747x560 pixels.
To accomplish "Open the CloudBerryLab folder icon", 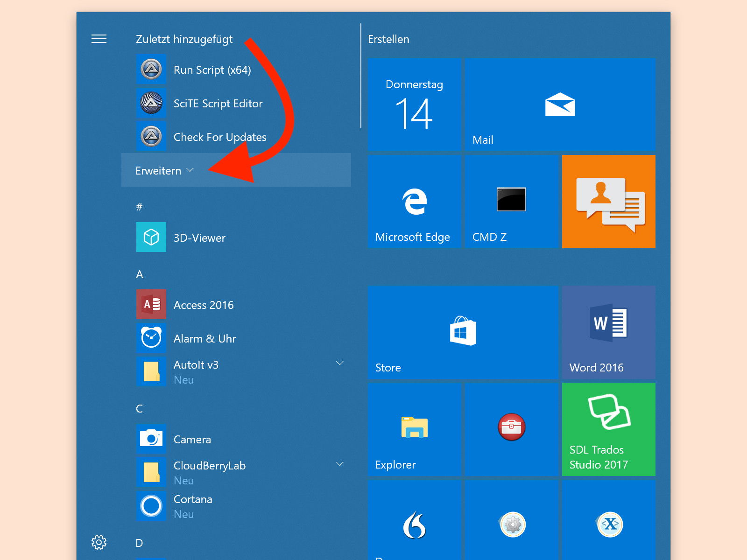I will coord(151,472).
